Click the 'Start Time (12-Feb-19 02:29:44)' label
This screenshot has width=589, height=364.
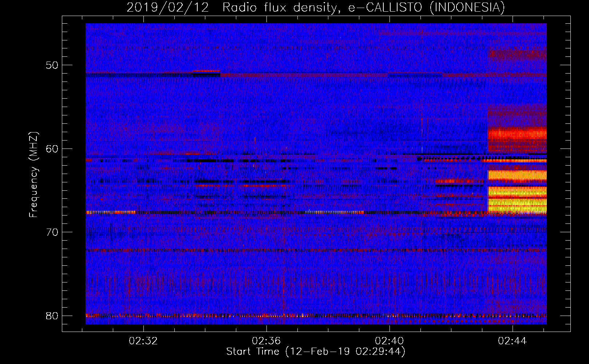point(316,352)
